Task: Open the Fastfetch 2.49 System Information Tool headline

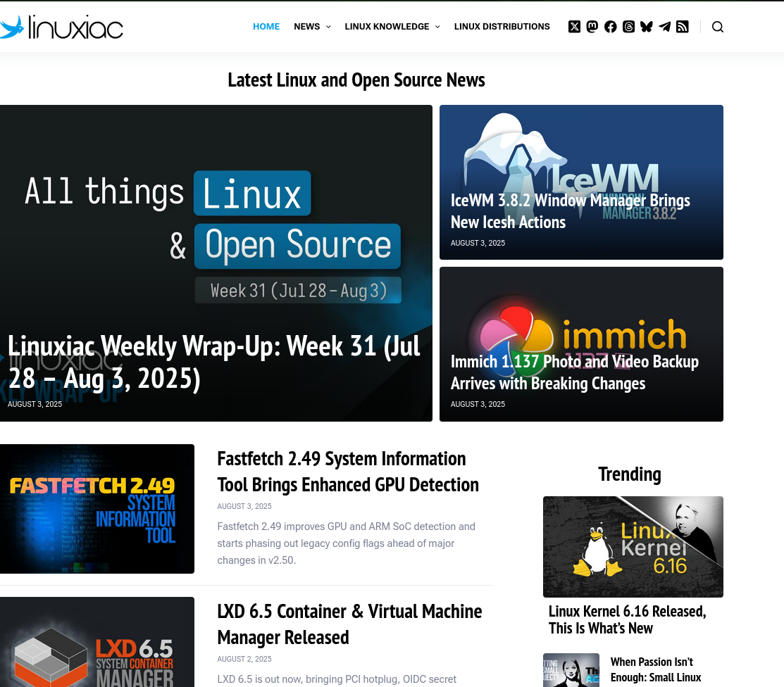Action: (x=348, y=472)
